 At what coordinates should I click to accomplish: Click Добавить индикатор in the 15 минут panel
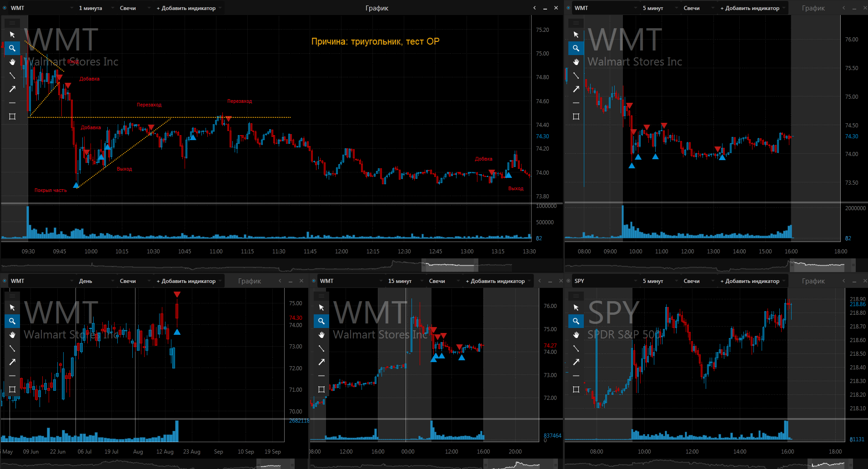(498, 281)
